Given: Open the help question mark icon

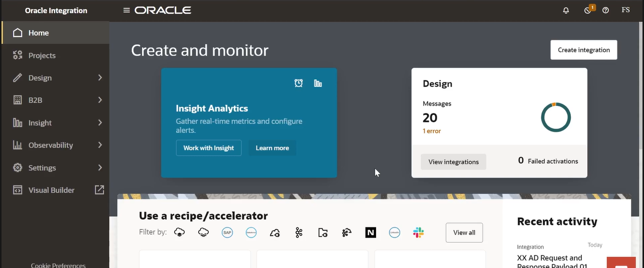Looking at the screenshot, I should (x=605, y=10).
